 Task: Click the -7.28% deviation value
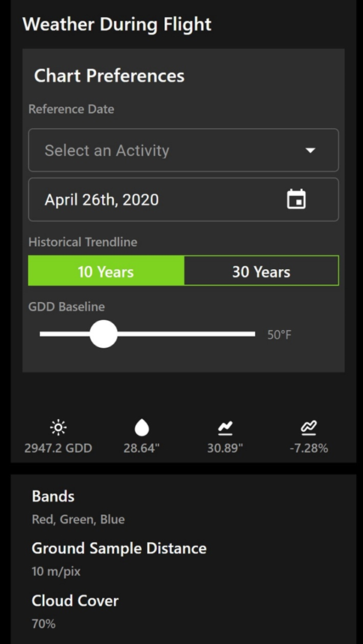[309, 448]
